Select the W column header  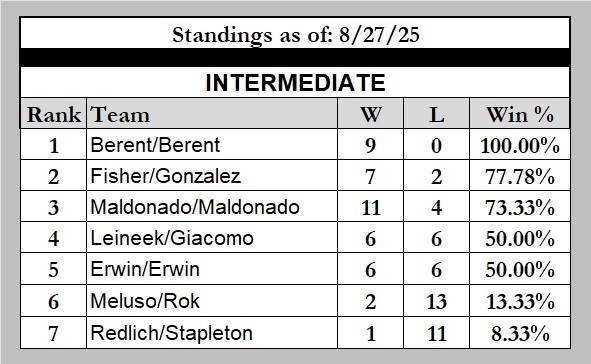(371, 114)
